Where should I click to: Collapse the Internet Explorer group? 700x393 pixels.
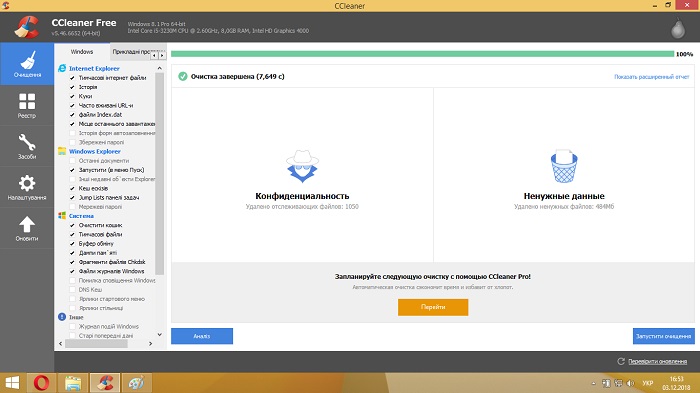pos(94,68)
